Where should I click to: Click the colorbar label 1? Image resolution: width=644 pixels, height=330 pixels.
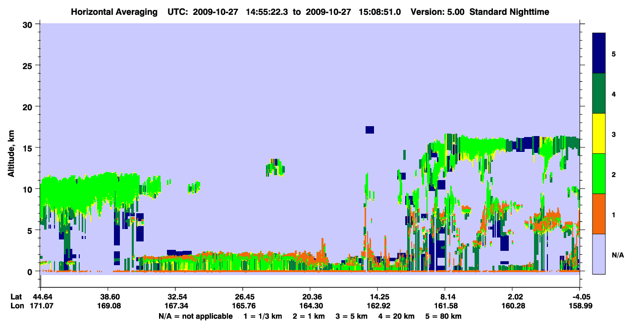click(614, 214)
